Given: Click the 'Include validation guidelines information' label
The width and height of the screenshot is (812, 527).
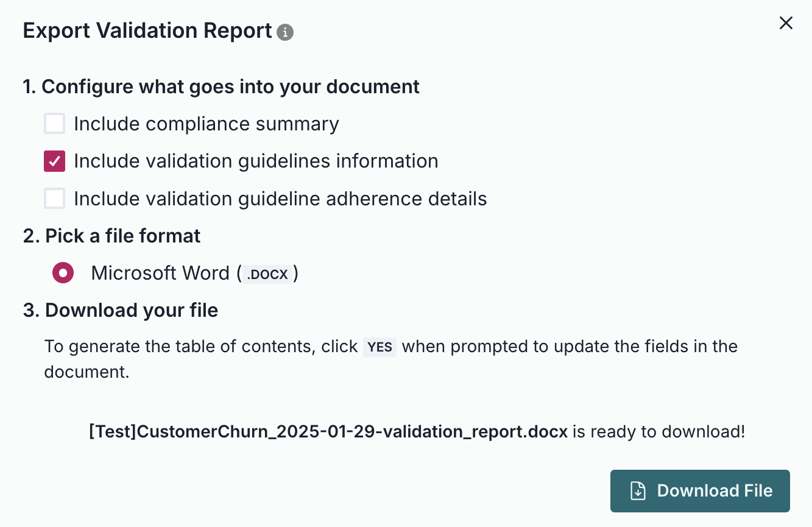Looking at the screenshot, I should click(256, 161).
